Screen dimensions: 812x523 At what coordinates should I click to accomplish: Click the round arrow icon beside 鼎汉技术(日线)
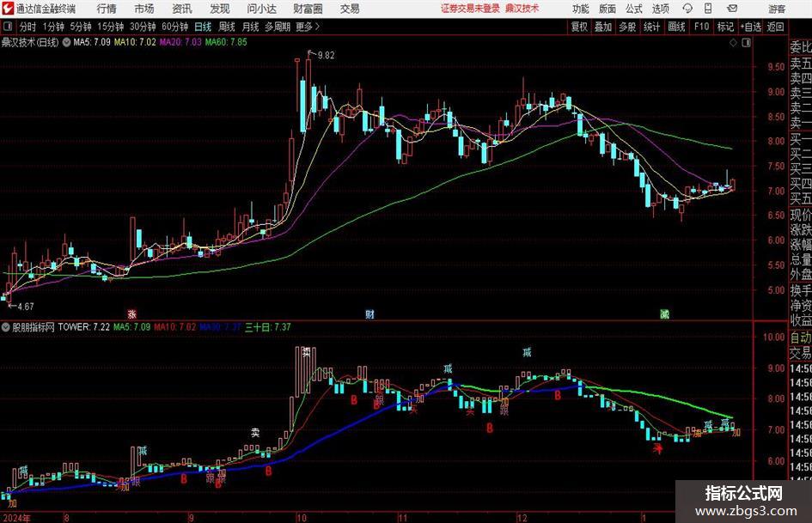point(66,42)
